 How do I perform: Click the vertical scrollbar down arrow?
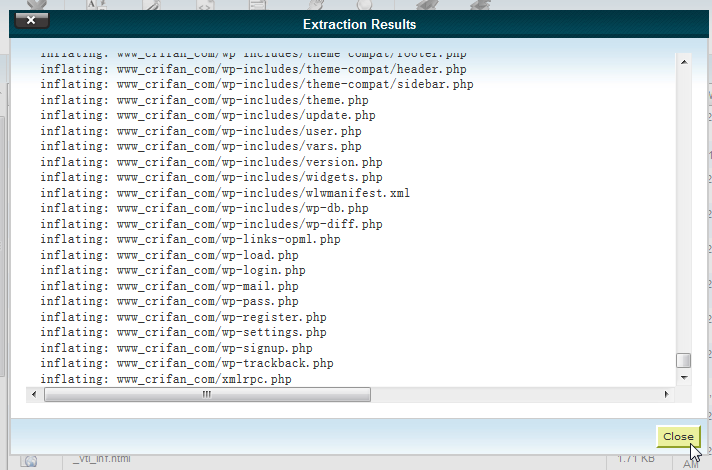click(684, 377)
